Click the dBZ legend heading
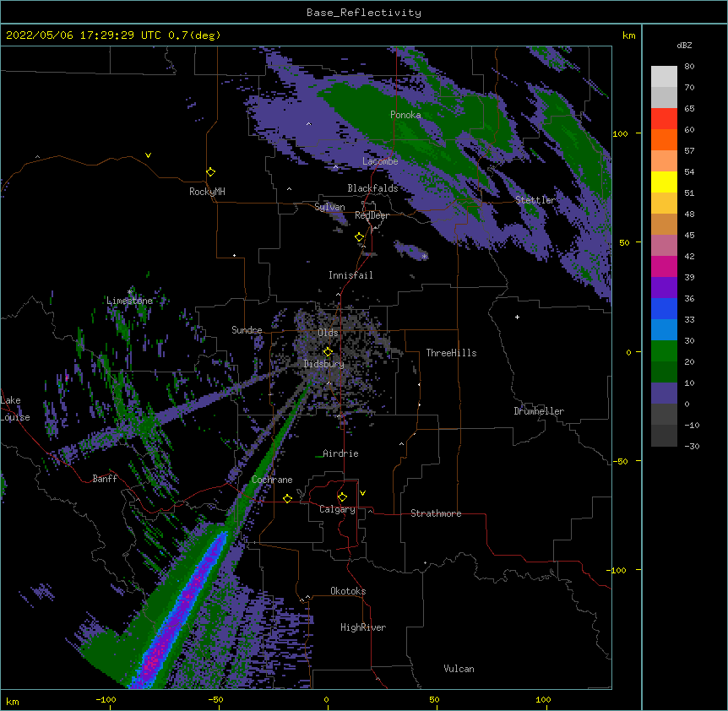This screenshot has width=728, height=711. (x=684, y=46)
